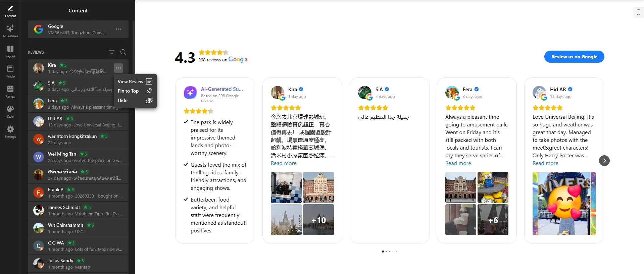Image resolution: width=644 pixels, height=274 pixels.
Task: Click Hid AR's avatar in the review card
Action: pyautogui.click(x=539, y=93)
